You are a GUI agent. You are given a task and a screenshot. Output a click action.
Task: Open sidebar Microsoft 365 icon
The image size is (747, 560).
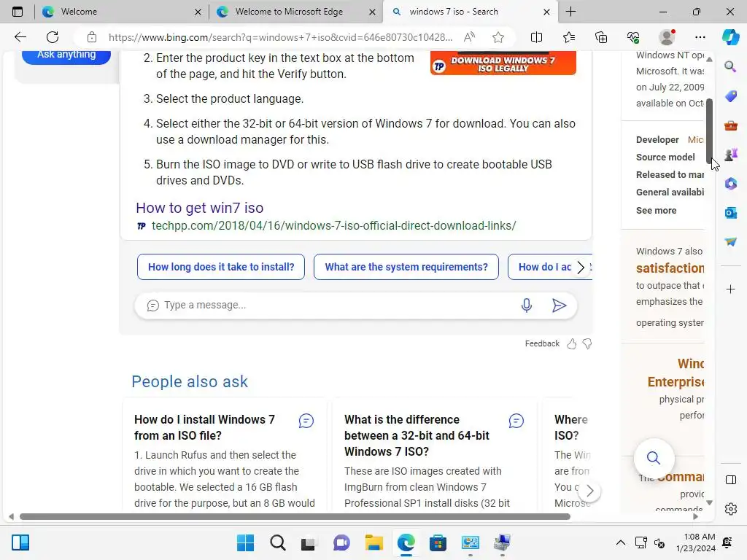pyautogui.click(x=730, y=184)
